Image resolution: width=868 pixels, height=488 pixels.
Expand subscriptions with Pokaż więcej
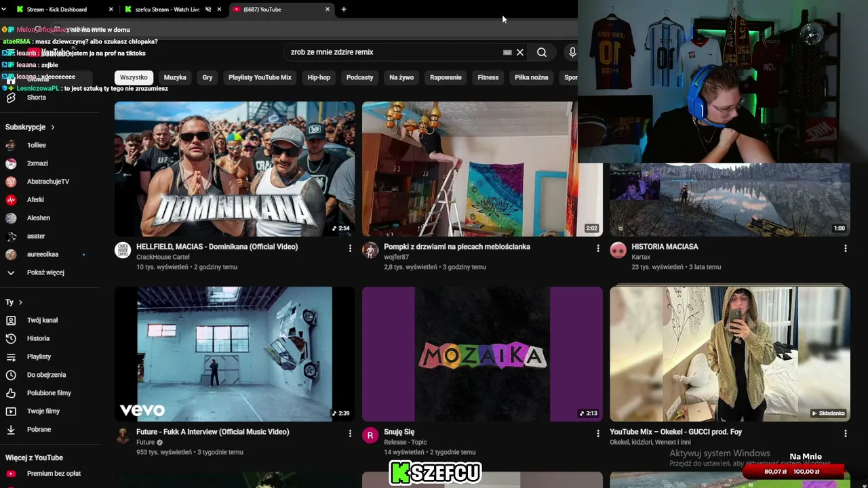click(45, 272)
